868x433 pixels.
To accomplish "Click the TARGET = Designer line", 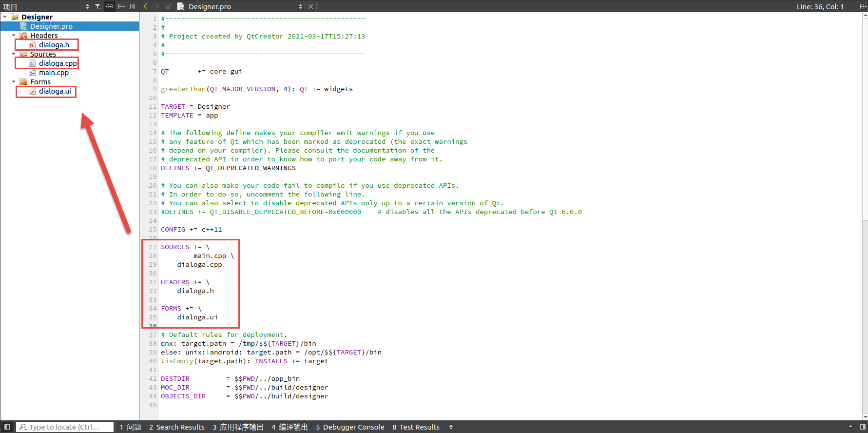I will [195, 107].
